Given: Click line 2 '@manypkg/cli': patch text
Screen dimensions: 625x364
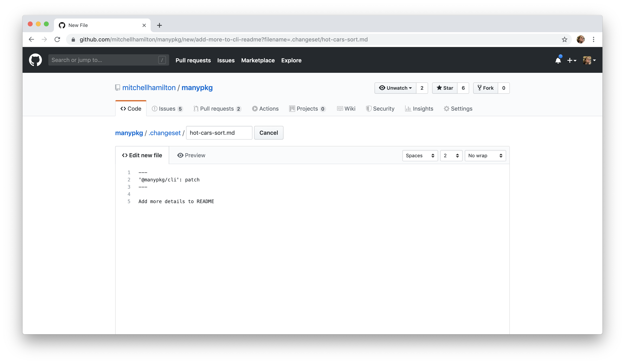Looking at the screenshot, I should tap(169, 180).
